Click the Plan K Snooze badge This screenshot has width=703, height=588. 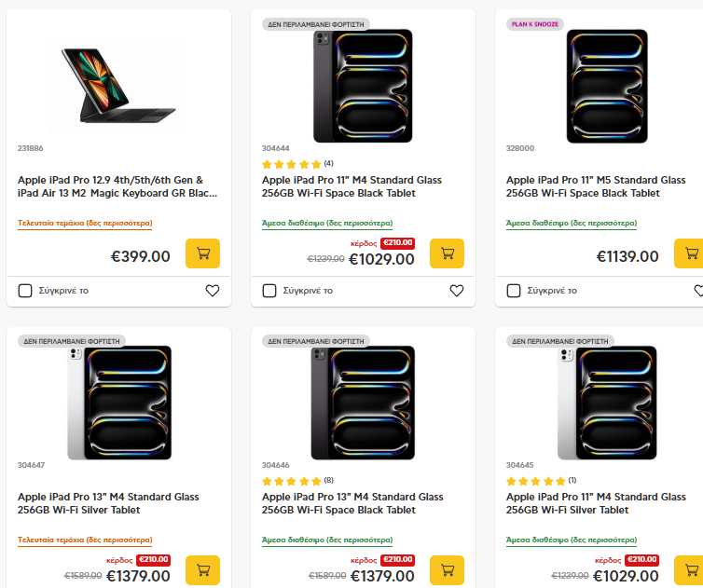[x=535, y=23]
